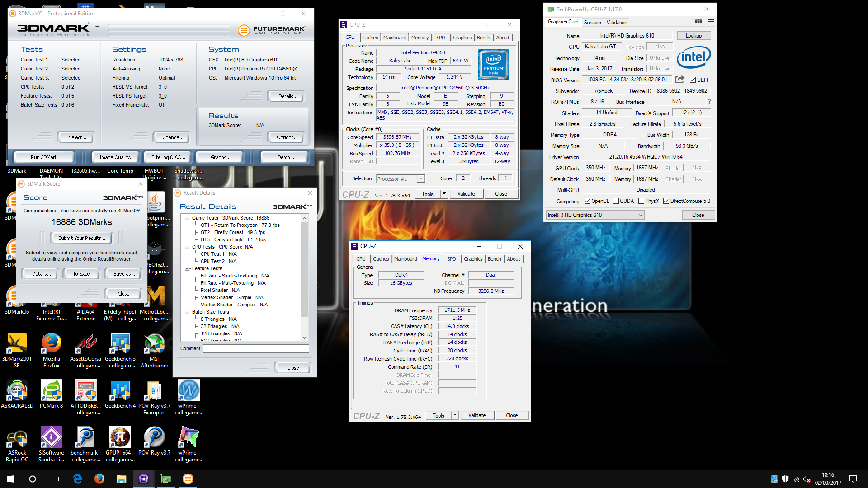Click the Lookup button in GPU-Z
This screenshot has width=868, height=488.
[693, 36]
